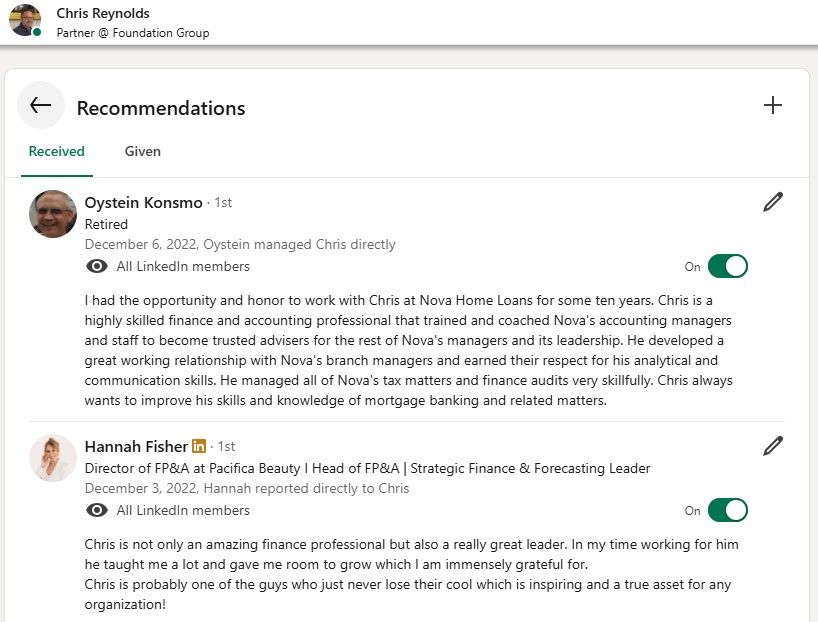
Task: Click the plus icon to add recommendation
Action: click(772, 105)
